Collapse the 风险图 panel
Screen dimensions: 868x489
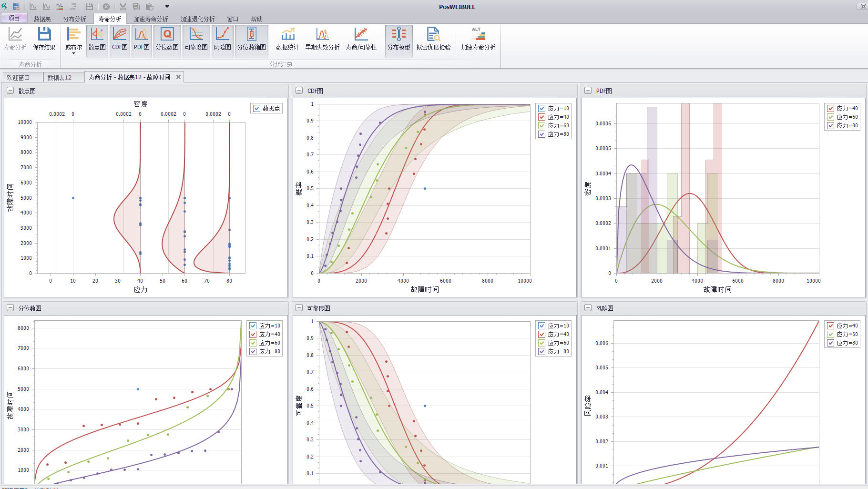pyautogui.click(x=588, y=308)
